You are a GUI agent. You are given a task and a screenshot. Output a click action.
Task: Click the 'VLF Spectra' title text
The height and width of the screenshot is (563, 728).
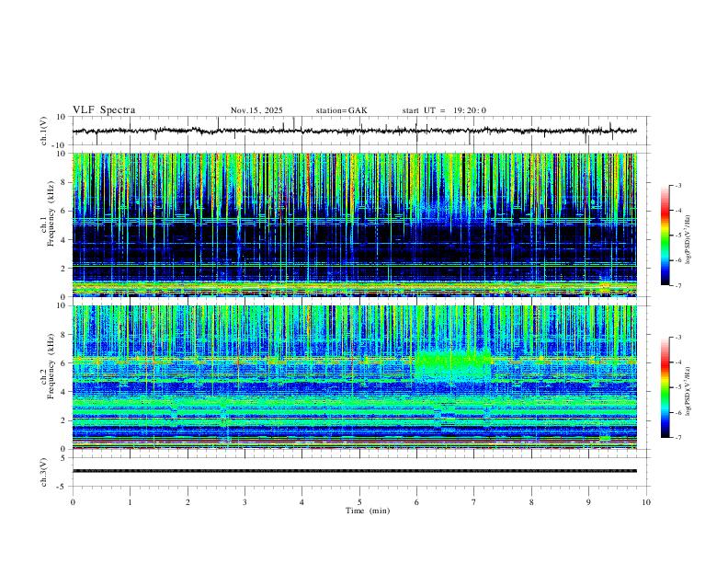104,110
